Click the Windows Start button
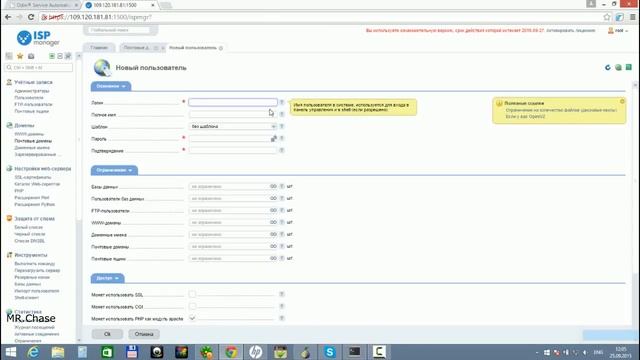The image size is (640, 360). coord(11,352)
